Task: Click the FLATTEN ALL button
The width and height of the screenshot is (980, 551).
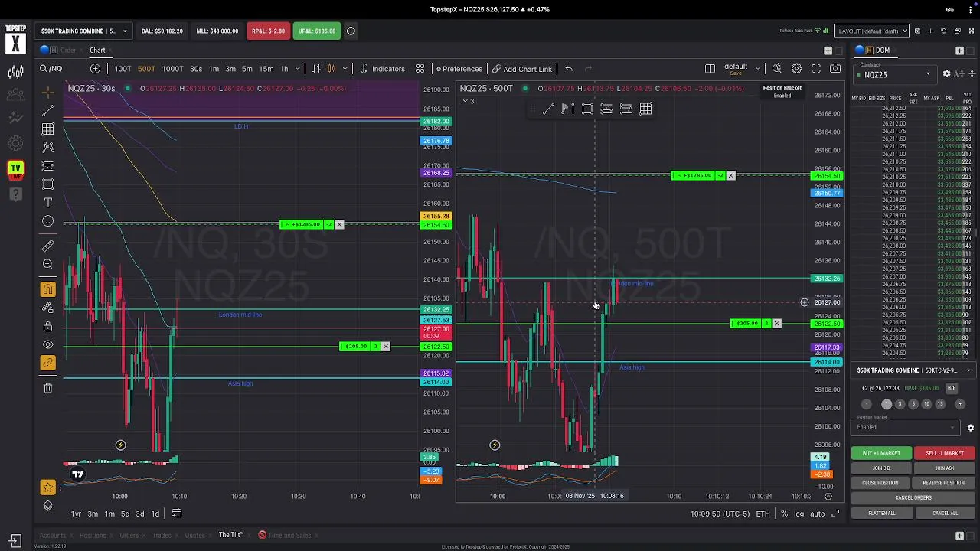Action: [x=881, y=514]
